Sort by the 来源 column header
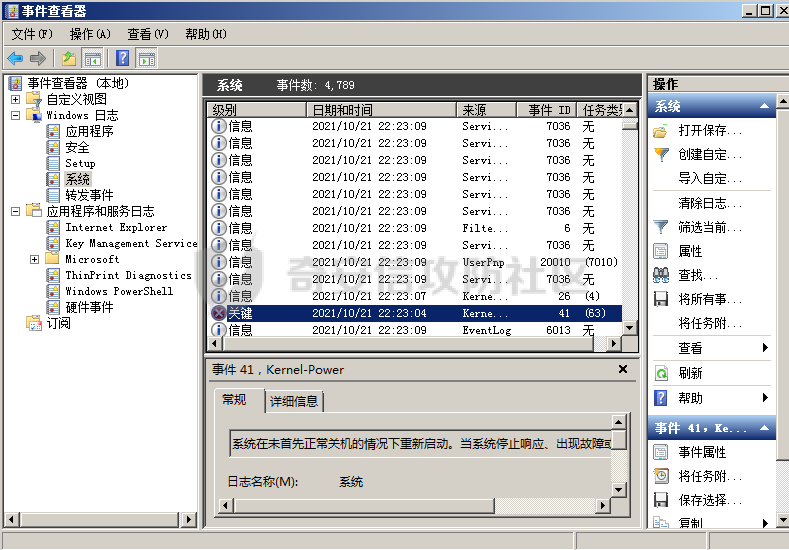 (x=487, y=110)
